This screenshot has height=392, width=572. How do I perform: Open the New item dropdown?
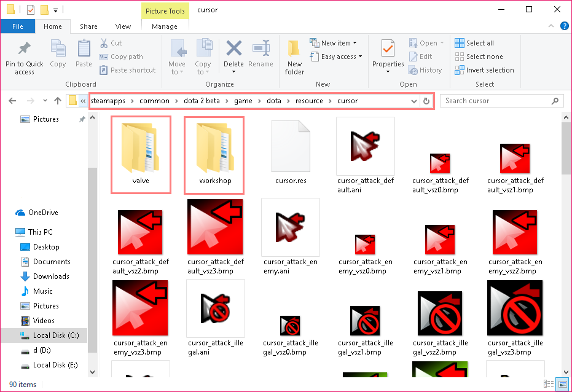coord(333,43)
